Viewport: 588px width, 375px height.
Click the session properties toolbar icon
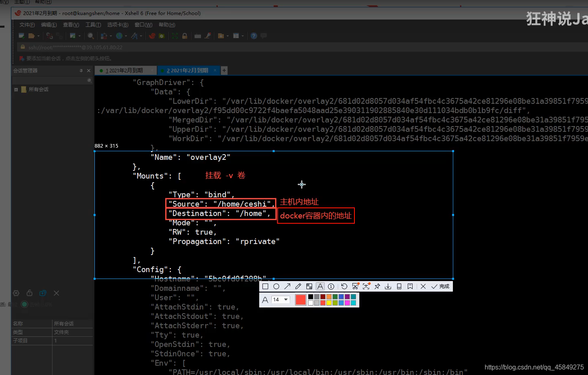coord(72,36)
